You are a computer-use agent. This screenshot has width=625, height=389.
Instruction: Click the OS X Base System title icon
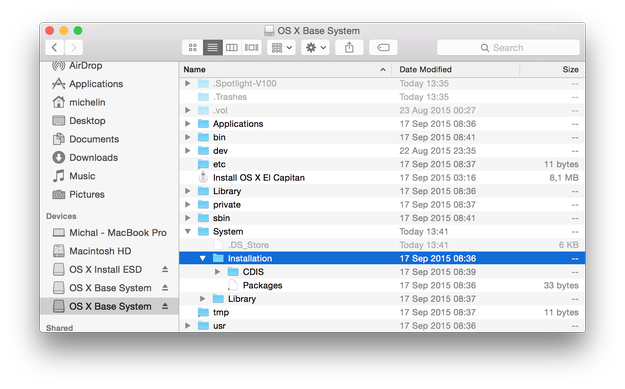[269, 31]
